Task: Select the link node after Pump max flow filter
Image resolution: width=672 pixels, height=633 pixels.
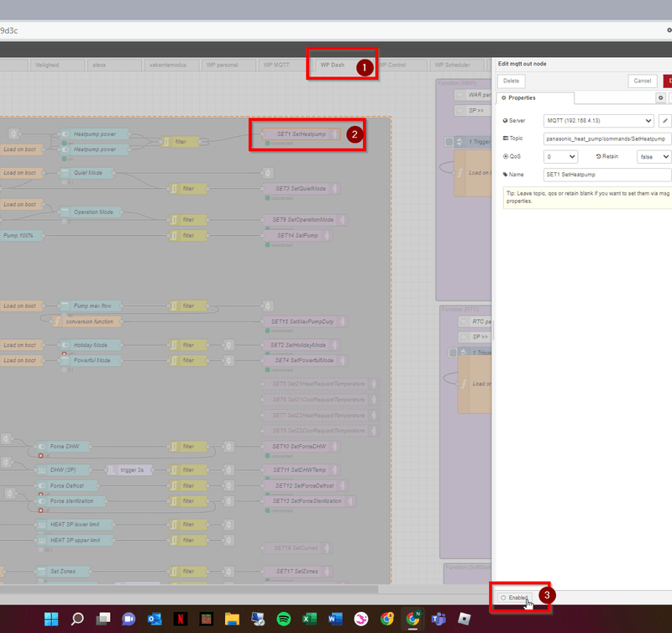Action: (x=268, y=306)
